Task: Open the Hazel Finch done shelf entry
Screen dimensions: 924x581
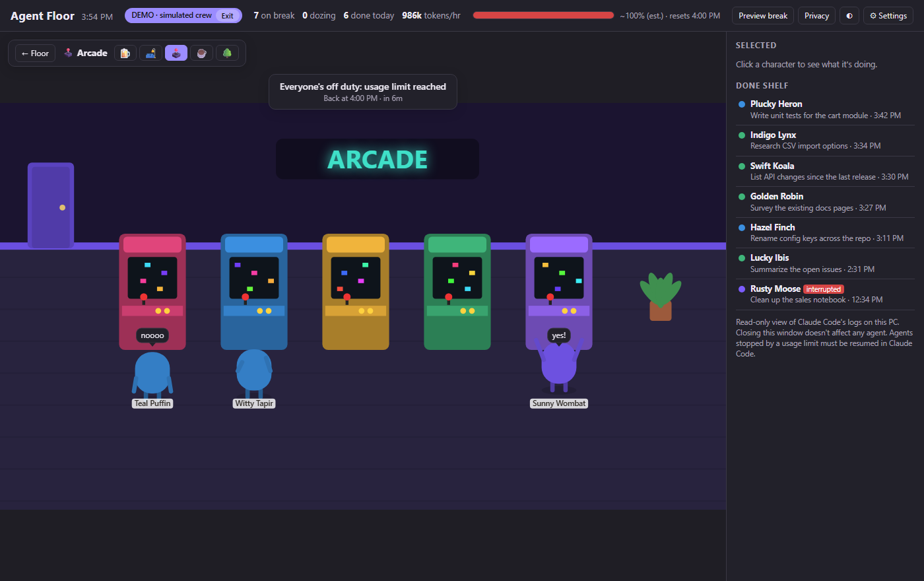Action: click(825, 232)
